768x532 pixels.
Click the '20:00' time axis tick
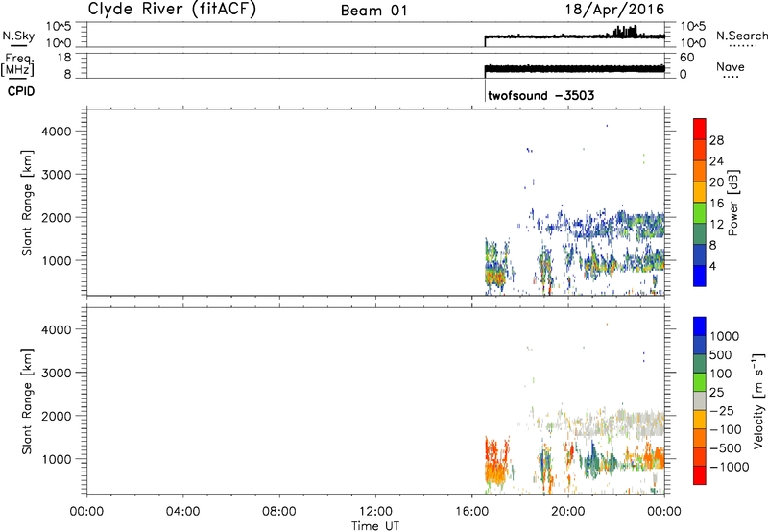click(x=567, y=512)
